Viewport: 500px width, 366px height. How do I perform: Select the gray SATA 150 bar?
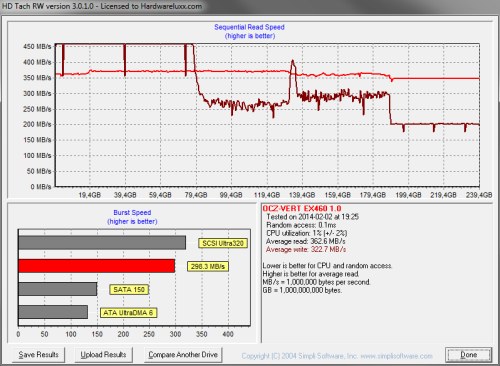(58, 289)
